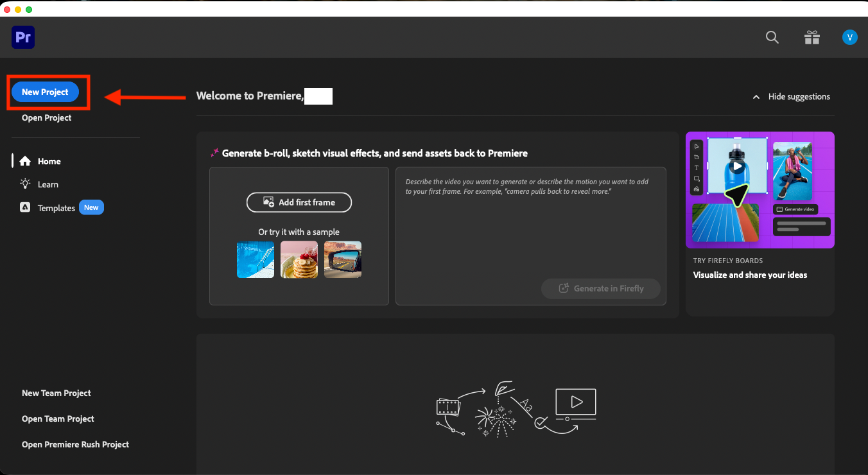Open Team Project from sidebar
Screen dimensions: 868x475
click(x=58, y=419)
